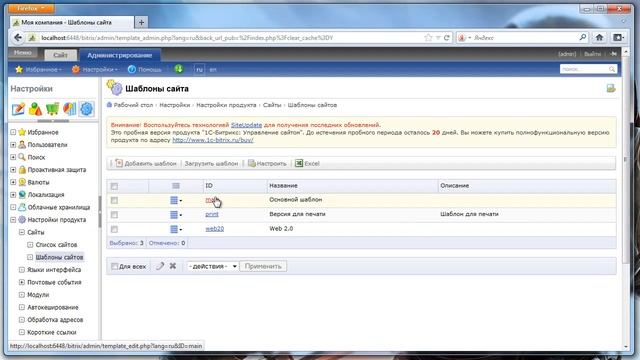Viewport: 640px width, 360px height.
Task: Open the action menu icon for web20 row
Action: pos(176,229)
